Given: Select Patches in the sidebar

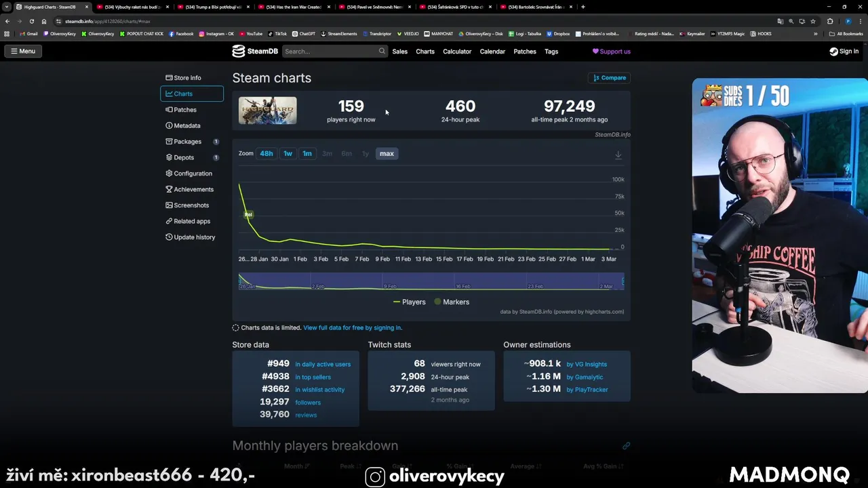Looking at the screenshot, I should tap(192, 110).
